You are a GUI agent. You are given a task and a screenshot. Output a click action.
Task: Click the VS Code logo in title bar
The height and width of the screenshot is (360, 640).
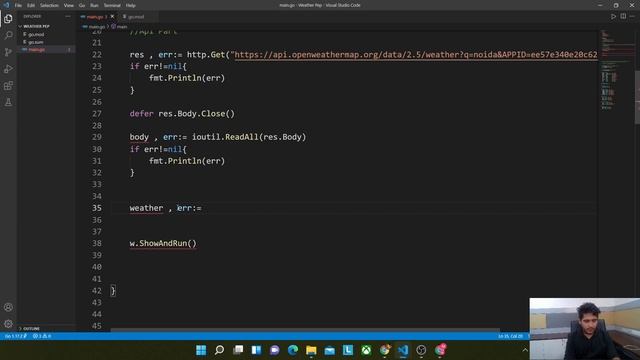[6, 5]
